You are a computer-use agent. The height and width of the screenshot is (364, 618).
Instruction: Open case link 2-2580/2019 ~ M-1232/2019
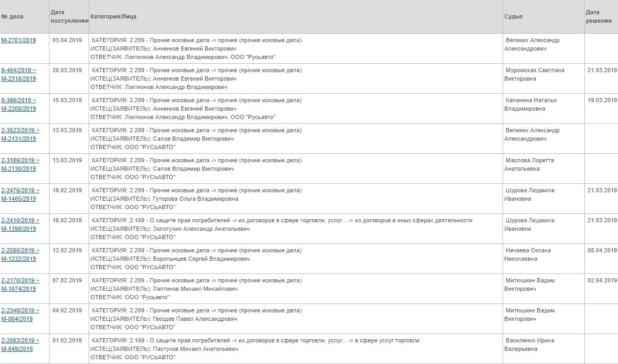pyautogui.click(x=20, y=254)
